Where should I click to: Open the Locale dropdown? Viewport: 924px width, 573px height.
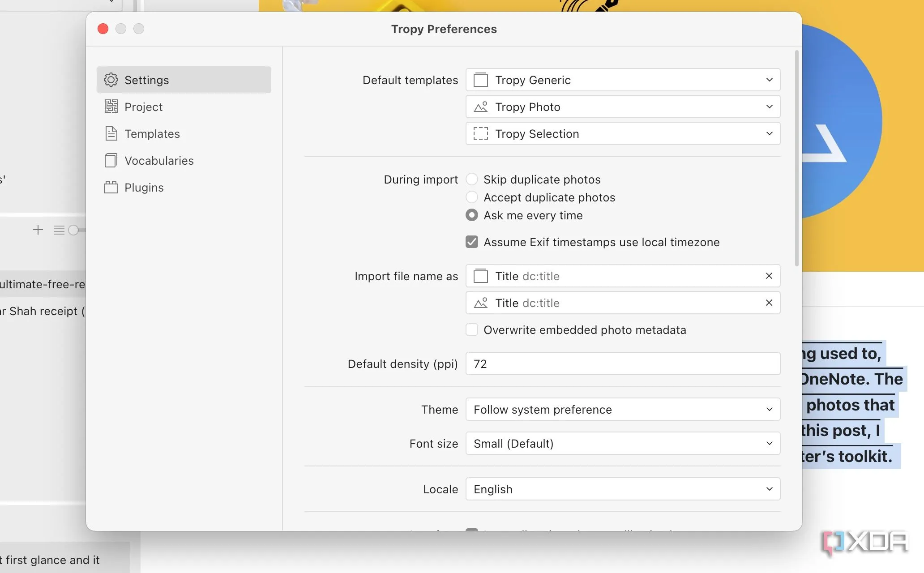[623, 489]
